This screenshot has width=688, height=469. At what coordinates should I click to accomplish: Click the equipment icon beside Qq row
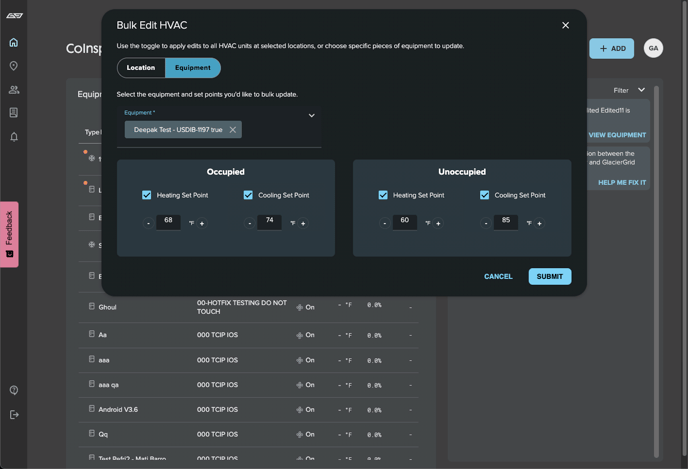[x=92, y=433]
